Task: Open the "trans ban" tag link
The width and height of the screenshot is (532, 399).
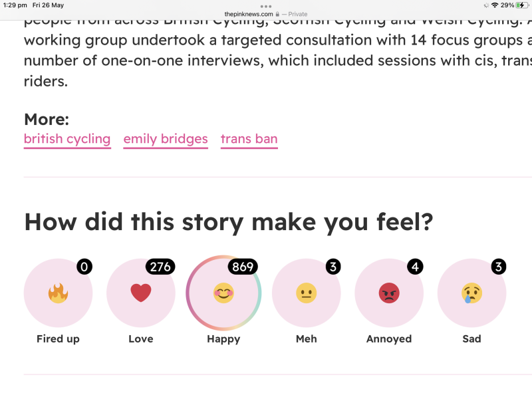Action: point(249,139)
